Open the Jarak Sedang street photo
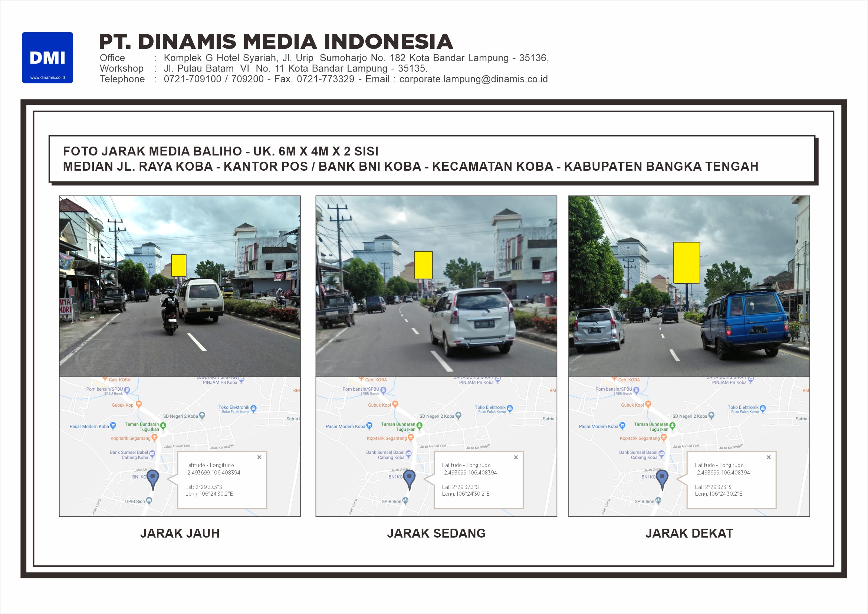This screenshot has height=614, width=868. point(436,286)
